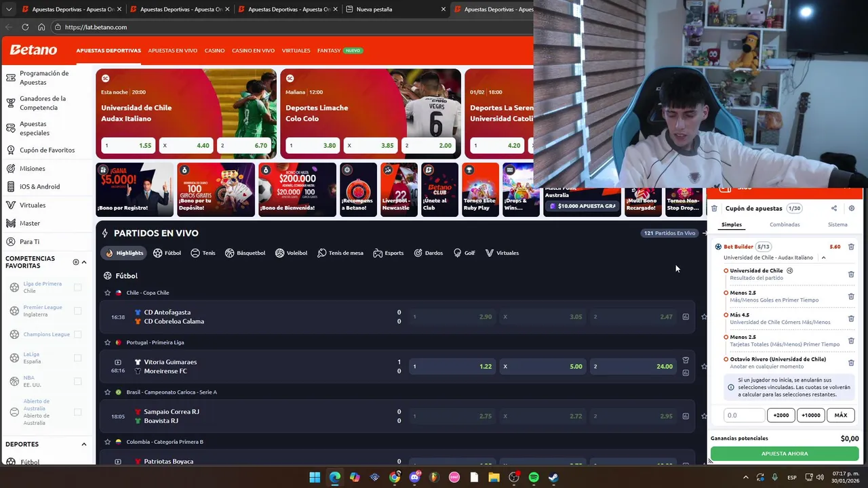868x488 pixels.
Task: Check the NBA EE. UU. checkbox
Action: 77,382
